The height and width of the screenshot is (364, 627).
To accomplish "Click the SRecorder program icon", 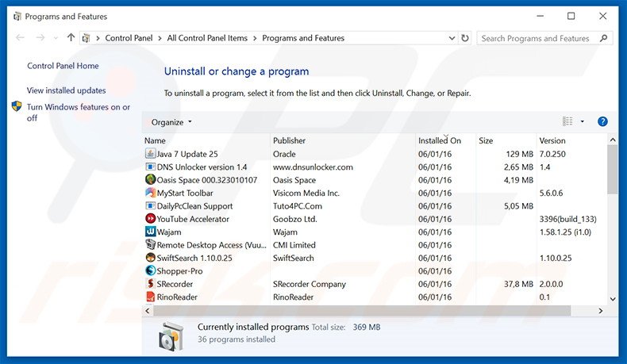I will (x=150, y=284).
